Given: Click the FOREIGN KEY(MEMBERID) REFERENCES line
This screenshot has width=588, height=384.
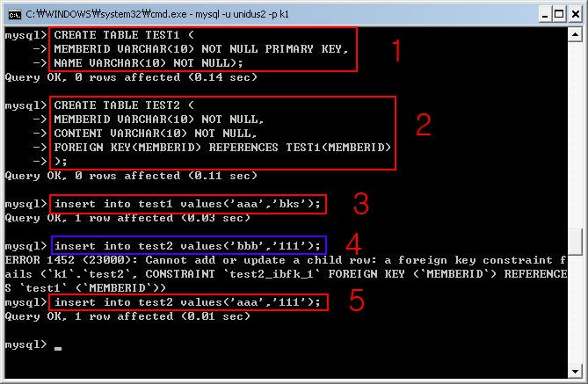Looking at the screenshot, I should (x=222, y=147).
